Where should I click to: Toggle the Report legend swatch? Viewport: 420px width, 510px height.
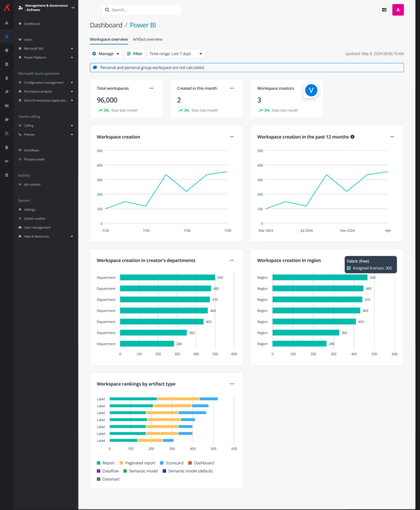pyautogui.click(x=98, y=463)
